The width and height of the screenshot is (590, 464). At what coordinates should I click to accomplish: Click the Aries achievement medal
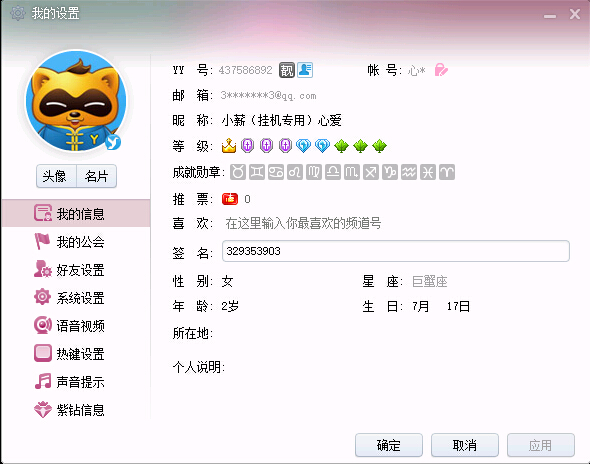[447, 172]
